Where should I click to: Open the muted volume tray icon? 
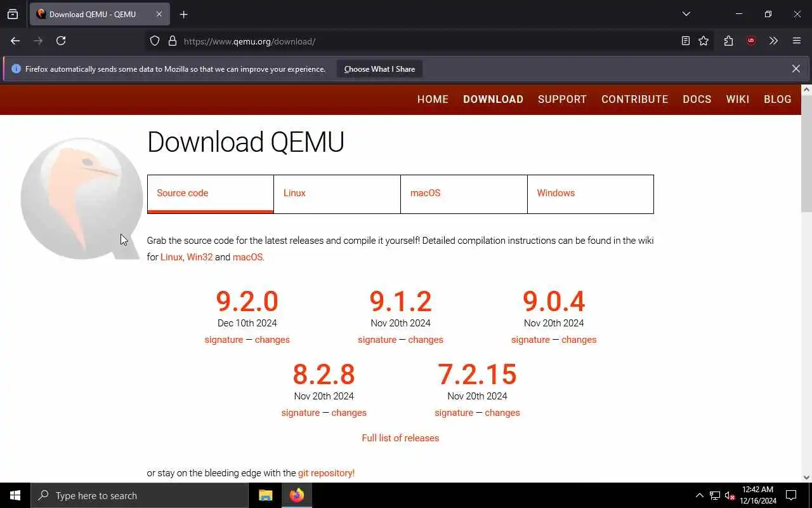point(730,495)
